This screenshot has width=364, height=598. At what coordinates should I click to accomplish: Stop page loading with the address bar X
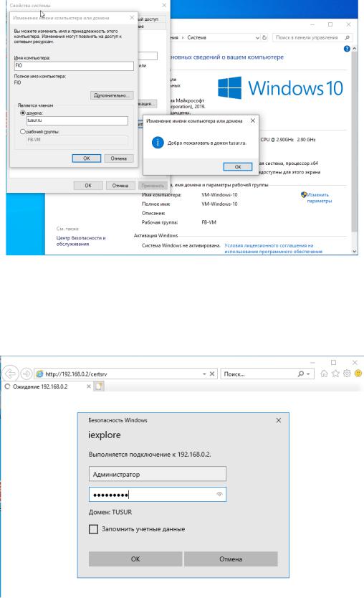click(x=212, y=374)
